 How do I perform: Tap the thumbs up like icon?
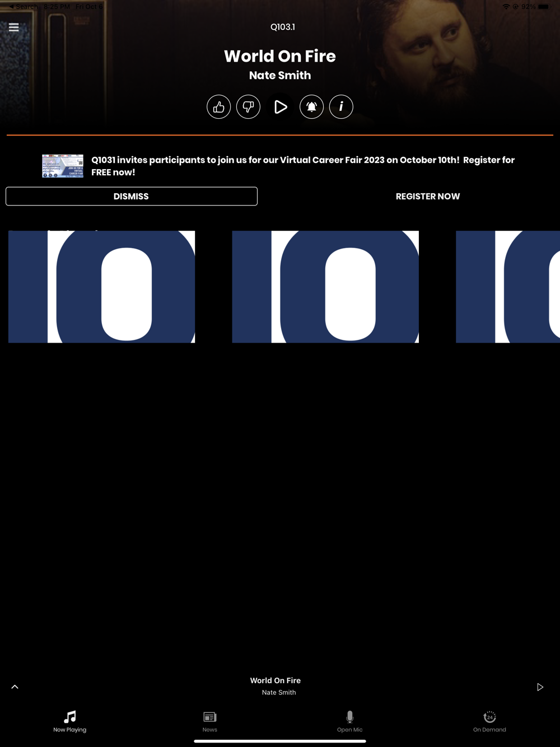(x=218, y=106)
